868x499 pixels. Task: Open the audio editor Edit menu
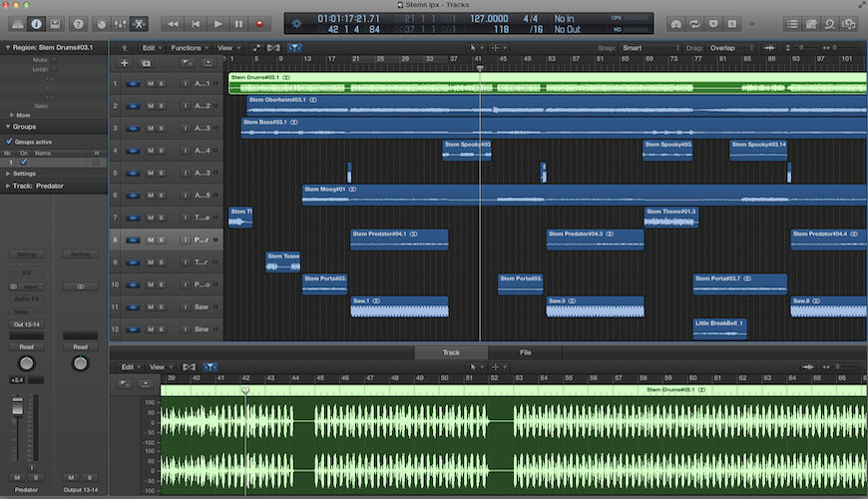131,367
